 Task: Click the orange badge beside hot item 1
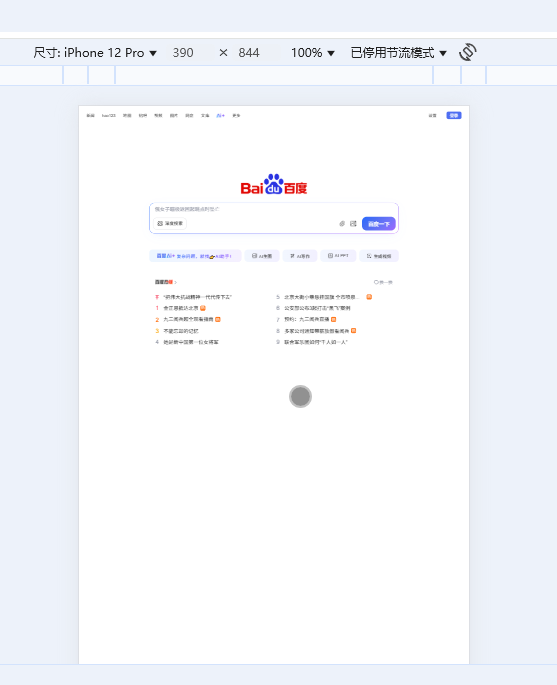[x=203, y=308]
